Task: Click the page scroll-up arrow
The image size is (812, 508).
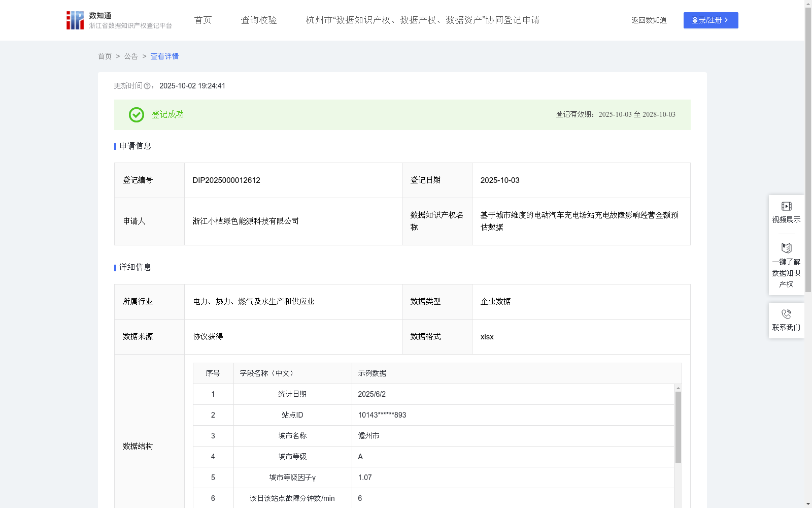Action: coord(808,4)
